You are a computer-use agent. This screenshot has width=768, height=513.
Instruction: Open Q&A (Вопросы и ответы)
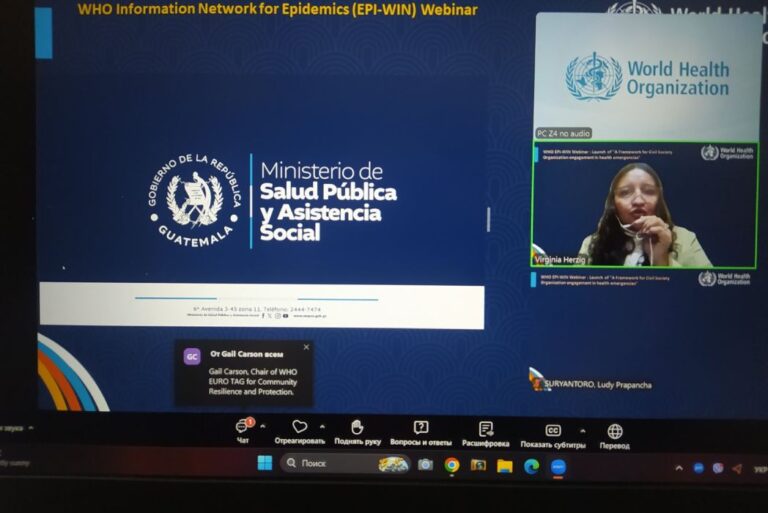point(421,428)
